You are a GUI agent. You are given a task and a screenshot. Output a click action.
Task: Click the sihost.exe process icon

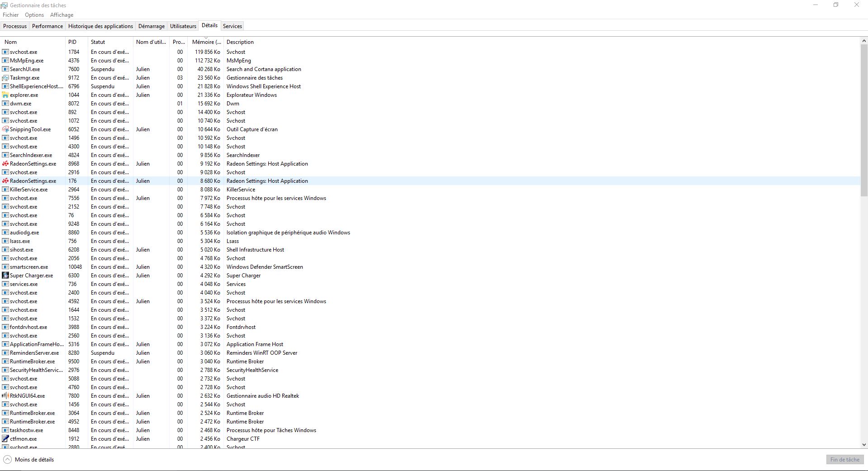[5, 250]
